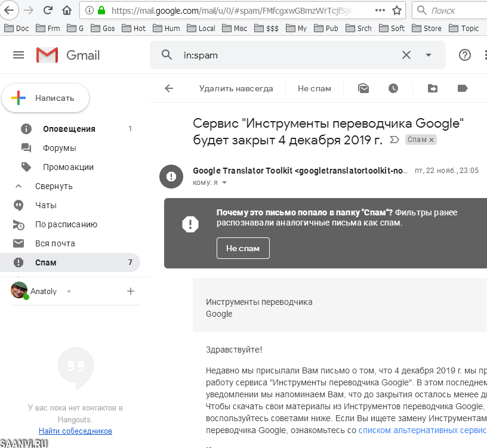Select the Спам folder
Screen dimensions: 487x448
[x=70, y=262]
